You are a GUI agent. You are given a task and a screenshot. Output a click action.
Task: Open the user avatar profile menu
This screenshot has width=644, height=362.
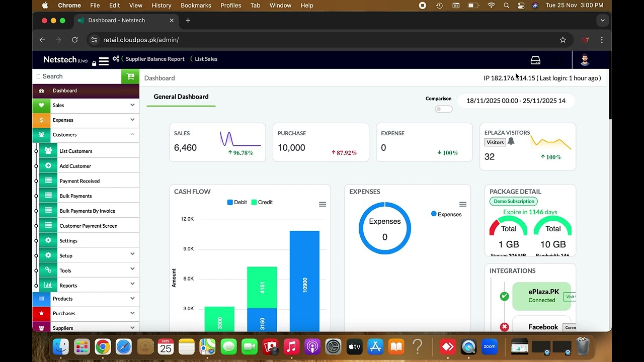tap(585, 60)
